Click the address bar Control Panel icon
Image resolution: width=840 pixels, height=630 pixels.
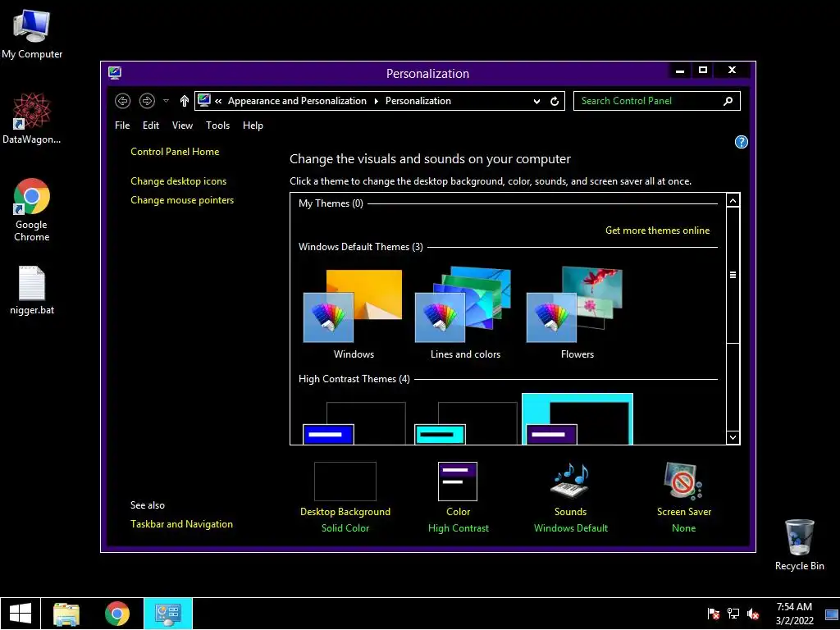tap(203, 100)
